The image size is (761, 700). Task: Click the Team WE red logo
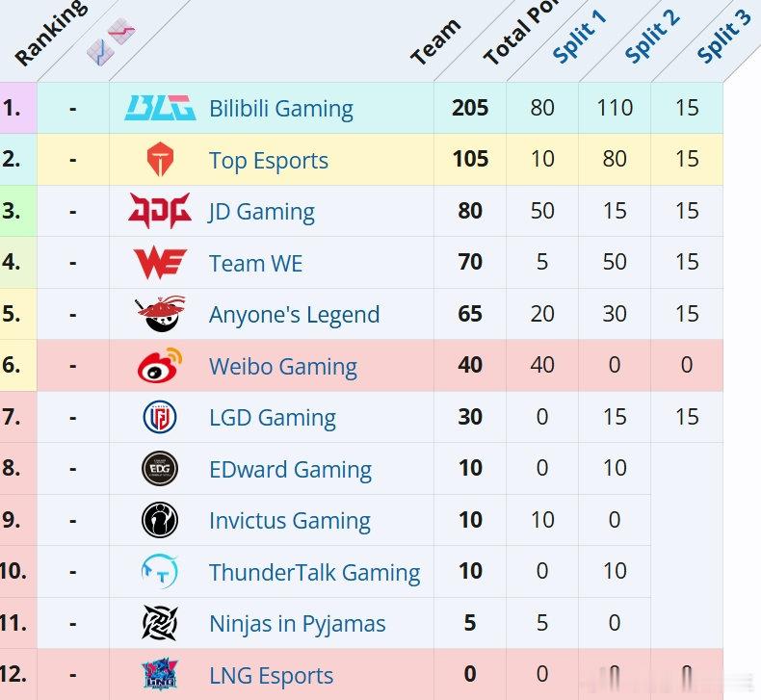160,263
